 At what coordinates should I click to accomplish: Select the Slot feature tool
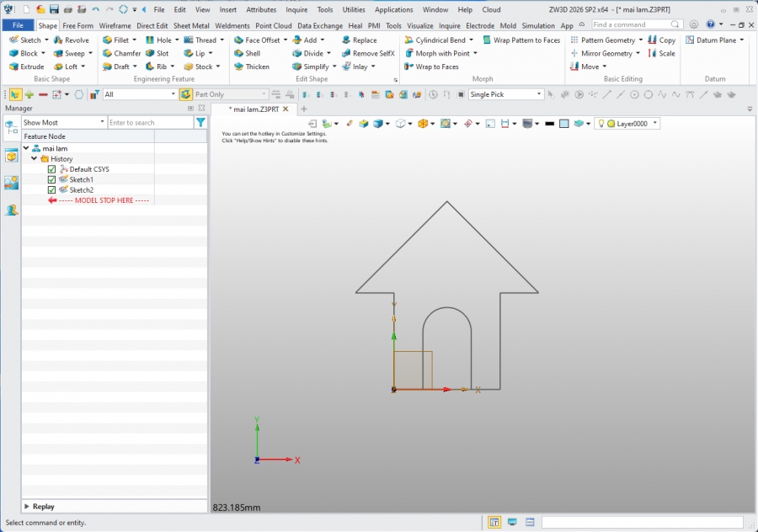[157, 54]
